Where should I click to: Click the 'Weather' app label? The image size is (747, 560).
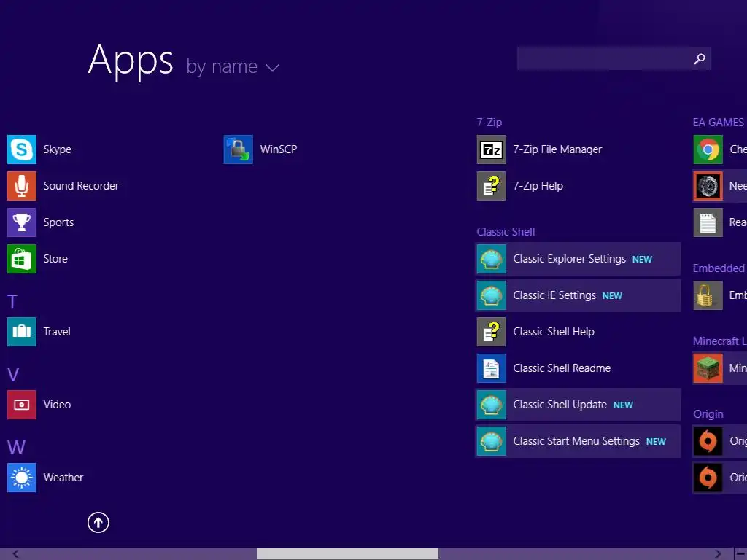click(63, 478)
